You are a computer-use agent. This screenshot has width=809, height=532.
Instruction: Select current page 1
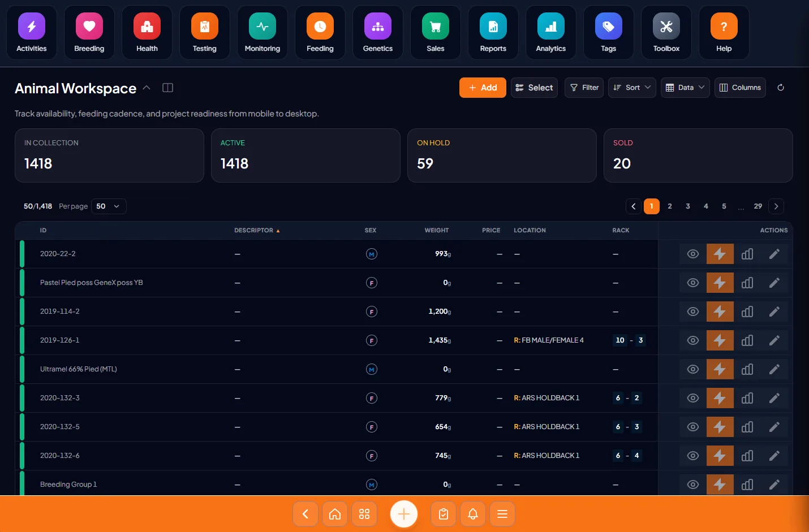click(652, 206)
